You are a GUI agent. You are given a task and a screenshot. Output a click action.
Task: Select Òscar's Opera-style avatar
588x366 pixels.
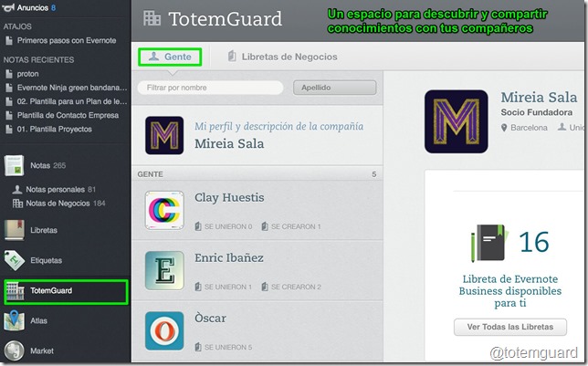164,330
